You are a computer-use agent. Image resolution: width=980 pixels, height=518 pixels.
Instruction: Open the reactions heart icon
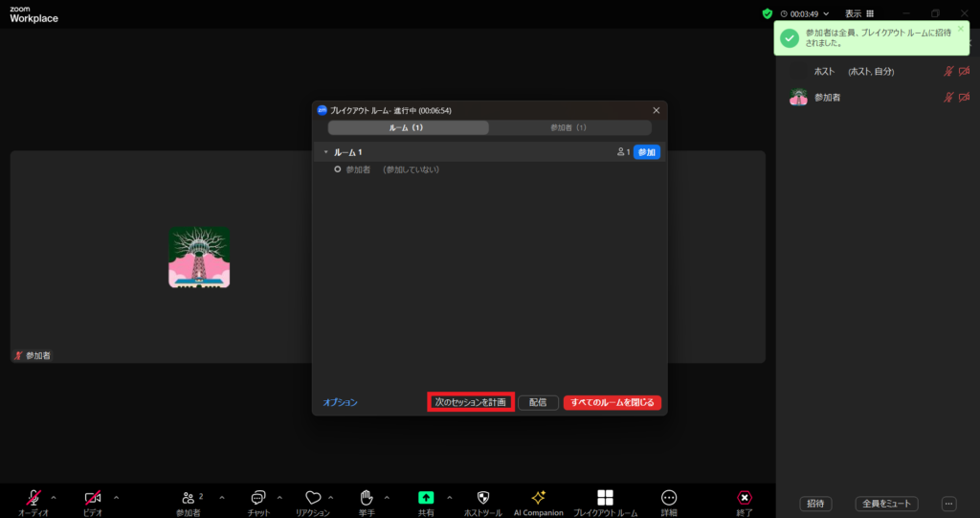tap(313, 497)
